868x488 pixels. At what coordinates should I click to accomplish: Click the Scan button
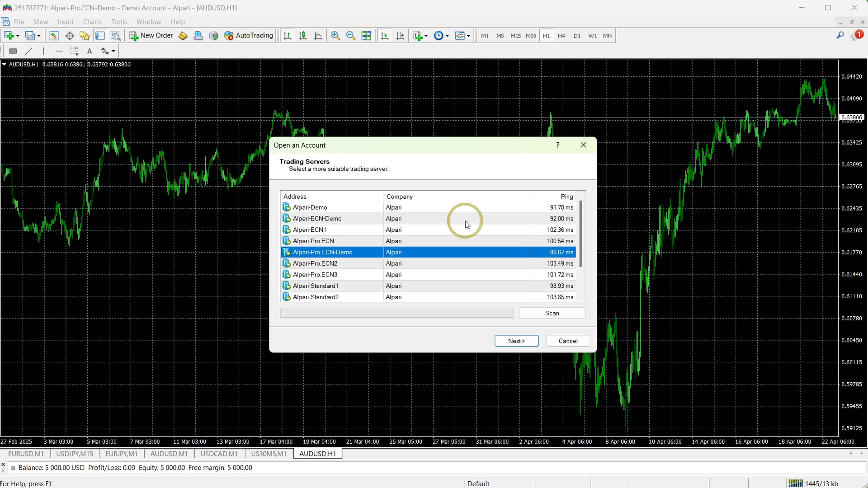pyautogui.click(x=552, y=313)
